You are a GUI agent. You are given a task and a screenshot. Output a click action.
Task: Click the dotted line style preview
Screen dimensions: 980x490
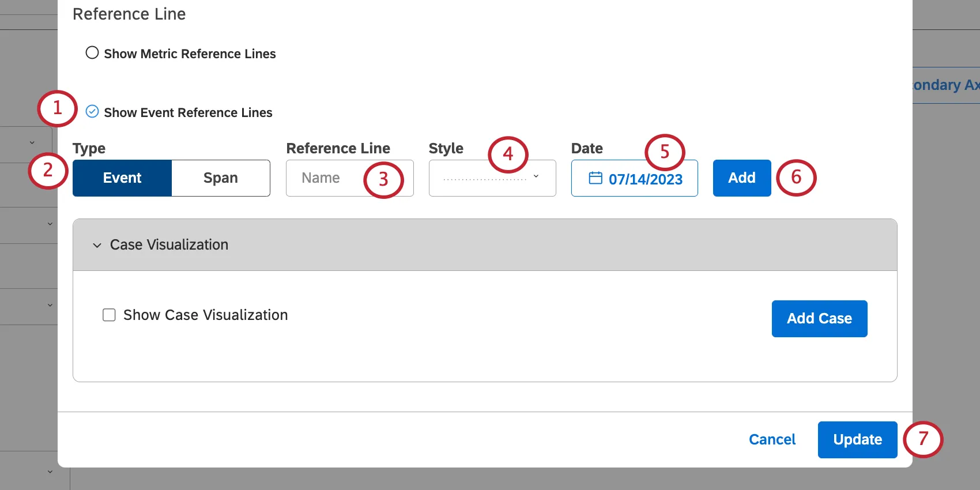point(485,179)
